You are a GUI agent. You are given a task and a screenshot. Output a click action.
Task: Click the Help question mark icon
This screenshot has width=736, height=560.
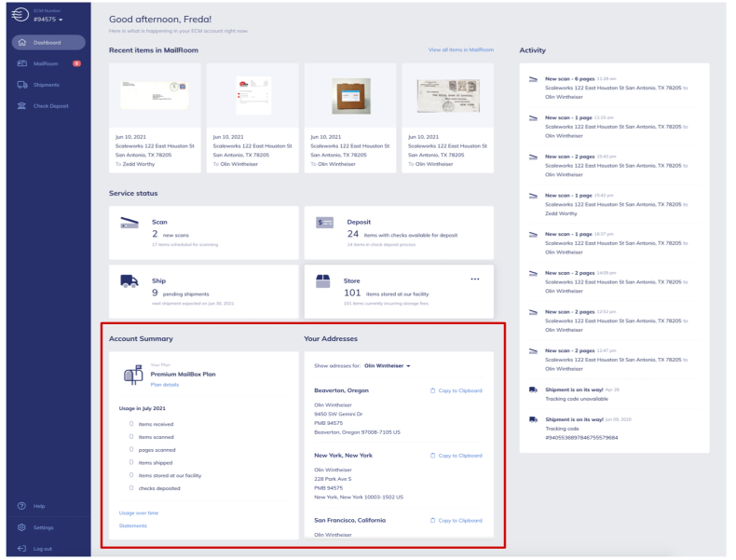click(x=21, y=506)
